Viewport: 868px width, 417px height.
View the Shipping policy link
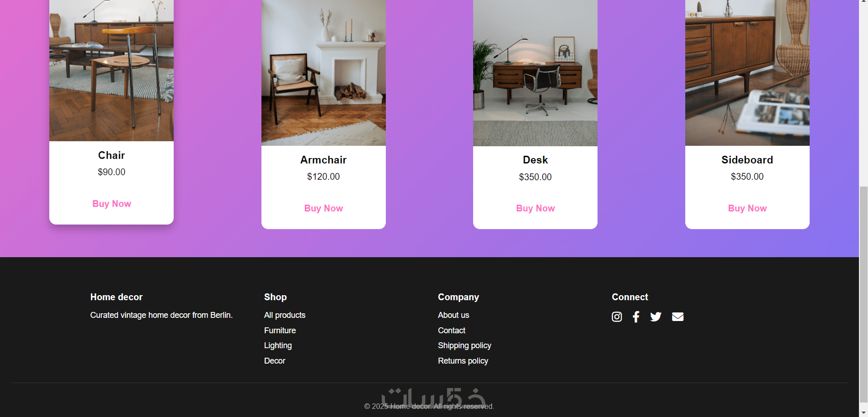[465, 345]
